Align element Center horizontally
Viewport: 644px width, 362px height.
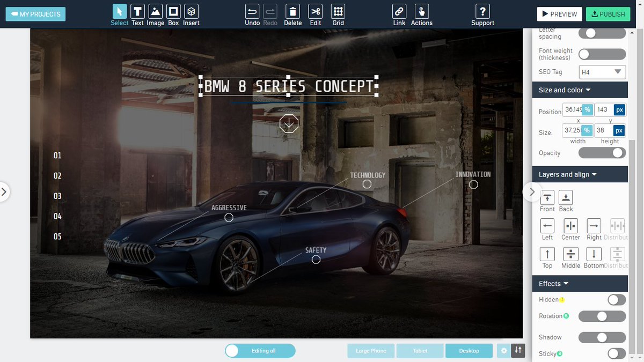pos(570,226)
